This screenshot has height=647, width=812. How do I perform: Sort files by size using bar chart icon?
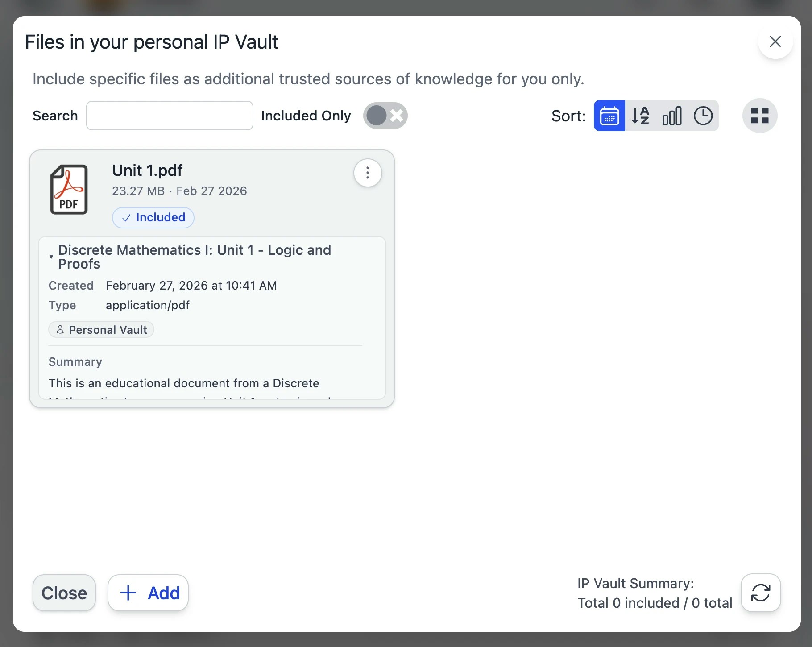coord(672,116)
